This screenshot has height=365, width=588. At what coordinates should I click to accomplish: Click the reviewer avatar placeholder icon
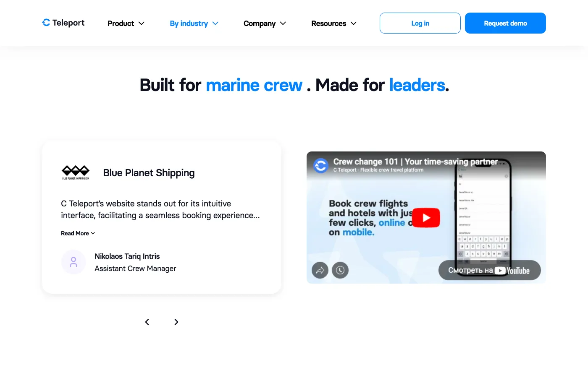pyautogui.click(x=73, y=262)
